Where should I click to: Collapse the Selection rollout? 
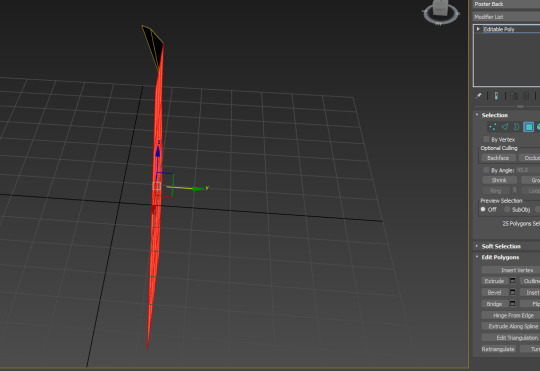click(477, 115)
